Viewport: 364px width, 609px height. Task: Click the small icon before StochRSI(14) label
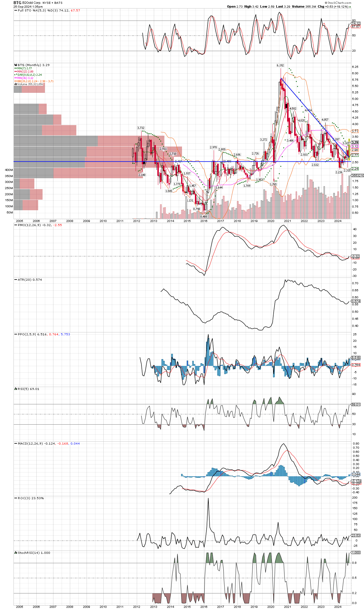click(x=16, y=553)
